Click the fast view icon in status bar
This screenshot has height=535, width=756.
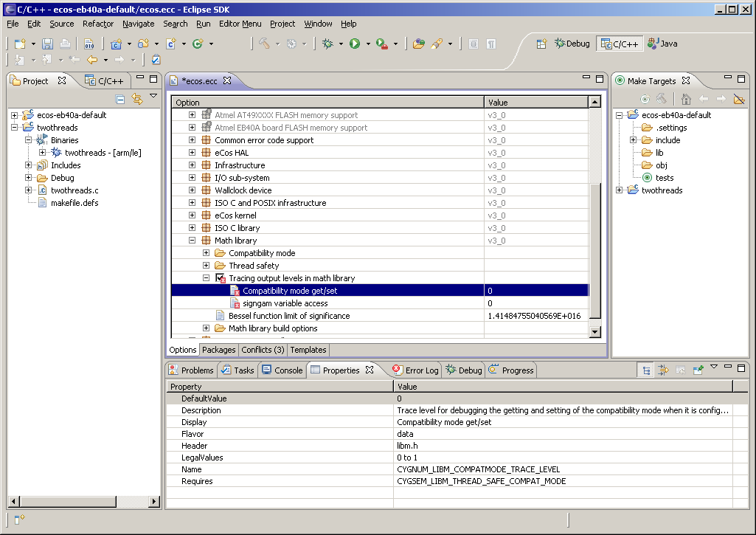[19, 520]
